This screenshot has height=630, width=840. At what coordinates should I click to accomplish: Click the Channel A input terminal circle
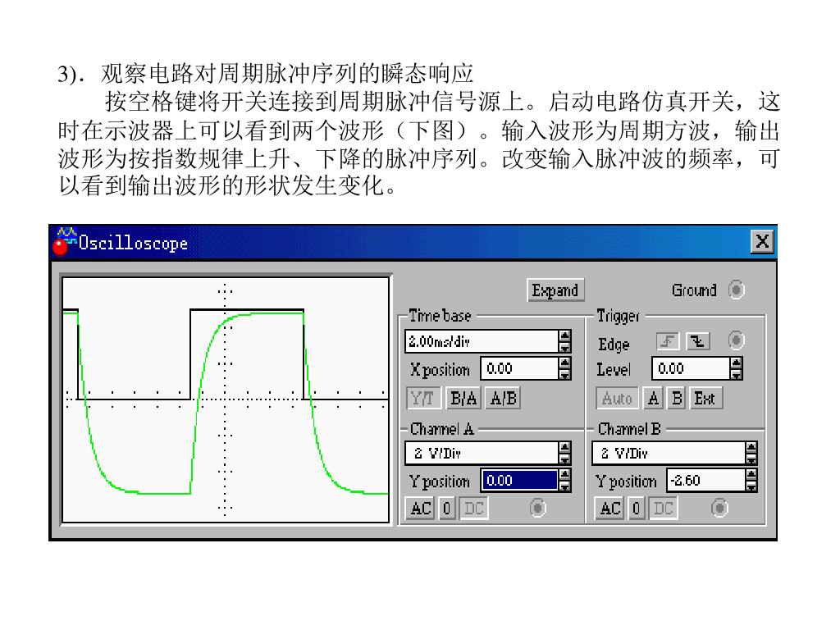[x=537, y=507]
